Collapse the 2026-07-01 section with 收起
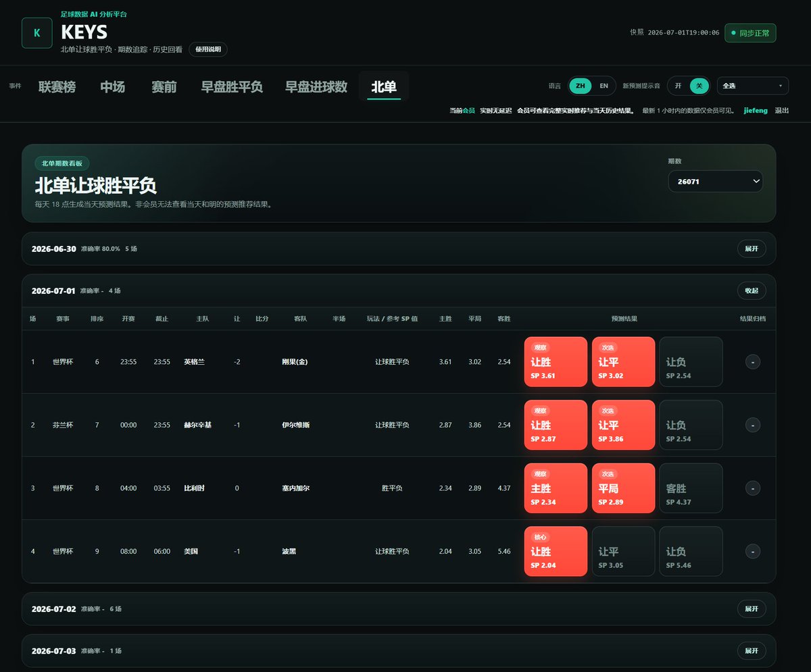The width and height of the screenshot is (811, 672). 752,290
